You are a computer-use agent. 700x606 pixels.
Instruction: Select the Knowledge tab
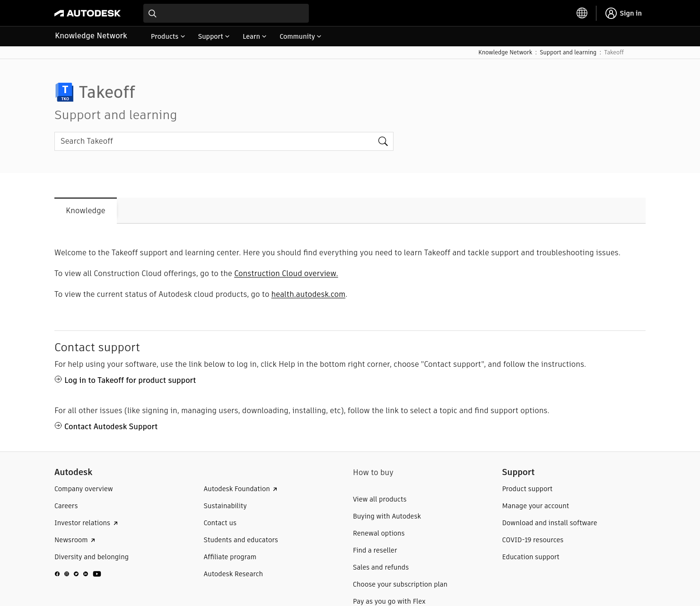pyautogui.click(x=86, y=210)
